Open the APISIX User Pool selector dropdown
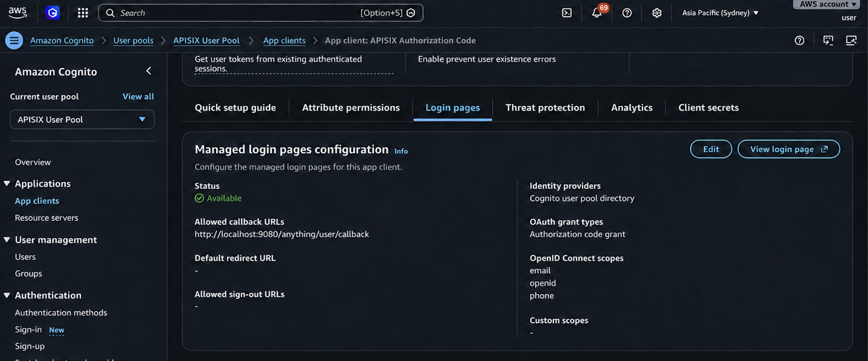The width and height of the screenshot is (868, 361). tap(82, 119)
